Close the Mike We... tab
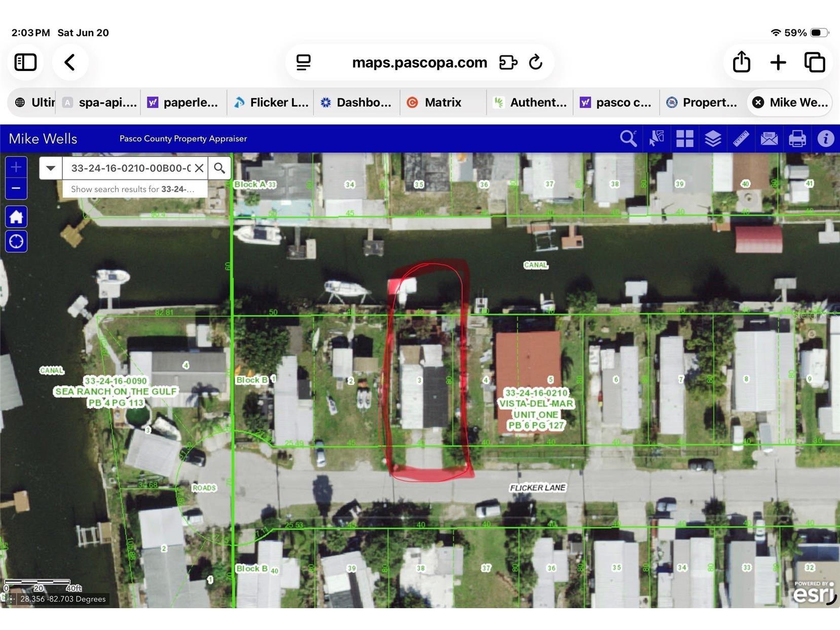 click(758, 102)
